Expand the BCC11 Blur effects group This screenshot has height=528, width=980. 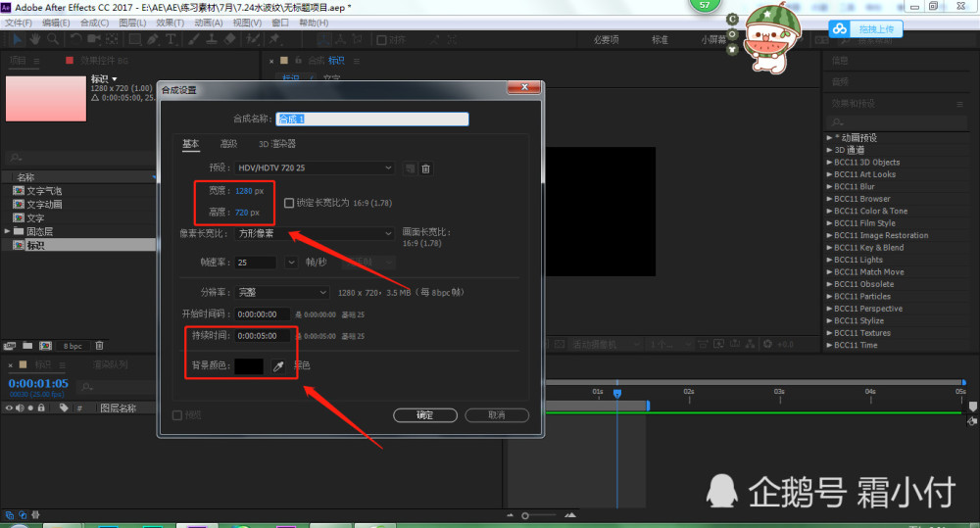[x=829, y=186]
